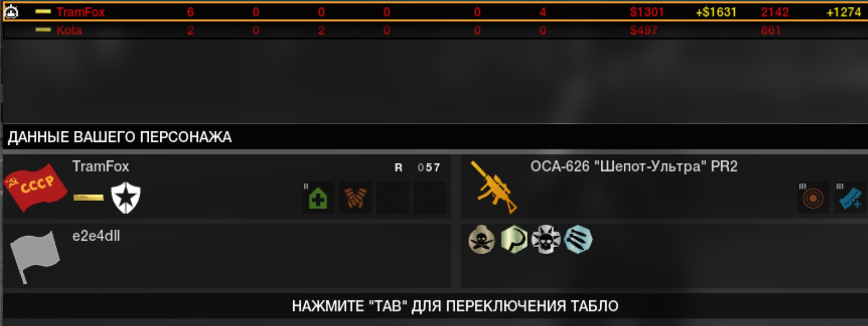Click the blue triple-bullet medal badge

[x=579, y=239]
